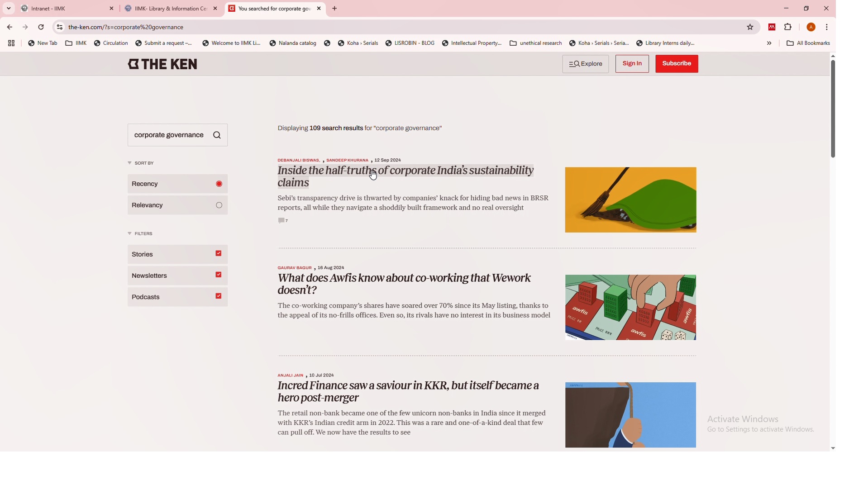Select Relevancy sort option
Image resolution: width=868 pixels, height=494 pixels.
pyautogui.click(x=219, y=205)
